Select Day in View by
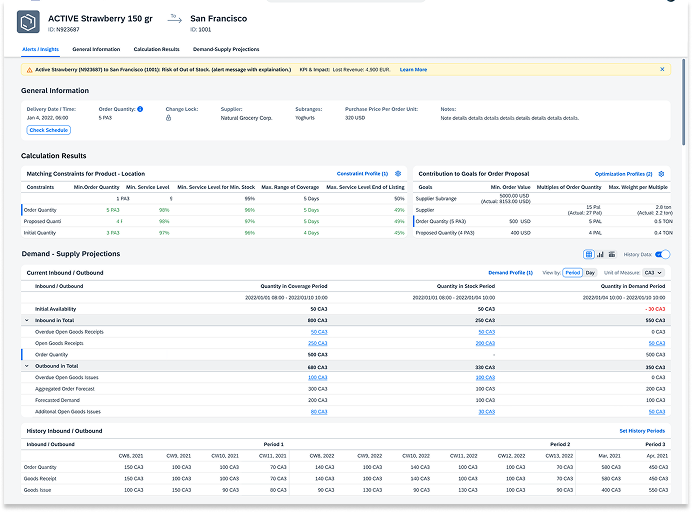Screen dimensions: 692x512 pyautogui.click(x=590, y=273)
